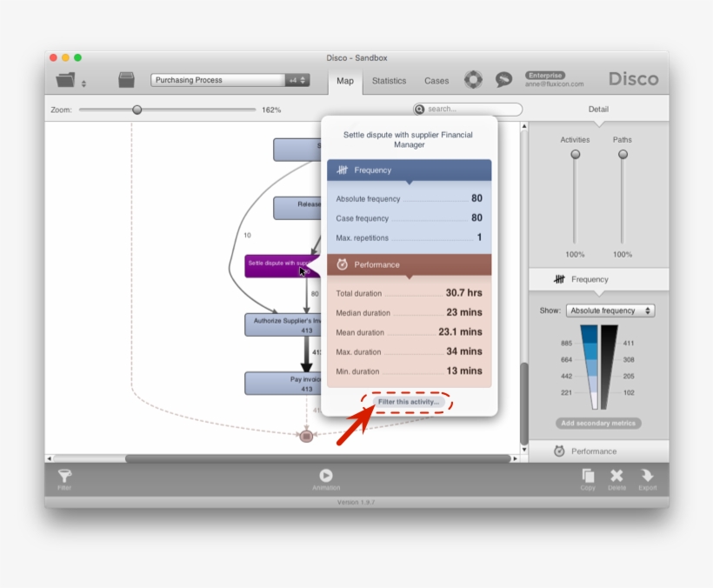The width and height of the screenshot is (713, 588).
Task: Switch to the Map tab
Action: coord(345,81)
